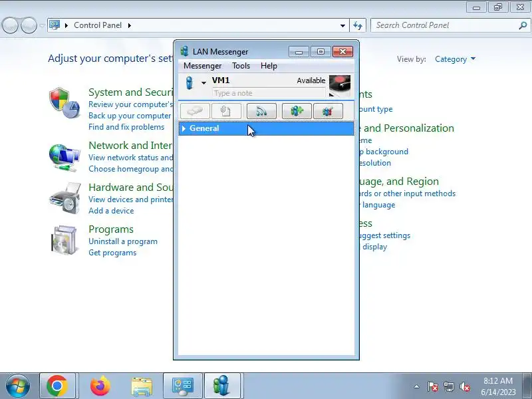
Task: Open Windows Explorer from the taskbar
Action: [142, 386]
